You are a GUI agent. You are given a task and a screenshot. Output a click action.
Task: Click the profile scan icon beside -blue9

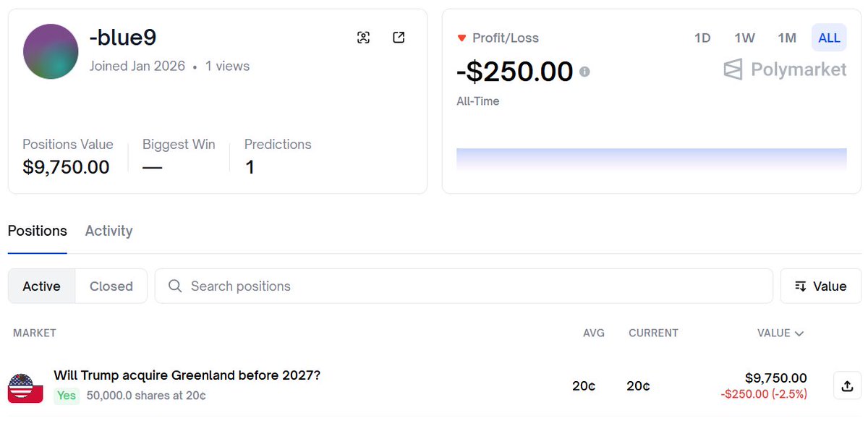pyautogui.click(x=364, y=38)
